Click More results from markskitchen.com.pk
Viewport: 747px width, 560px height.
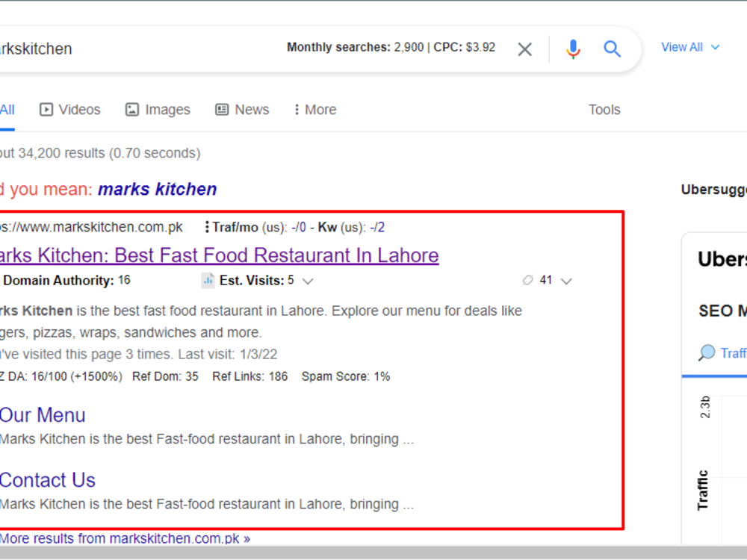[125, 538]
